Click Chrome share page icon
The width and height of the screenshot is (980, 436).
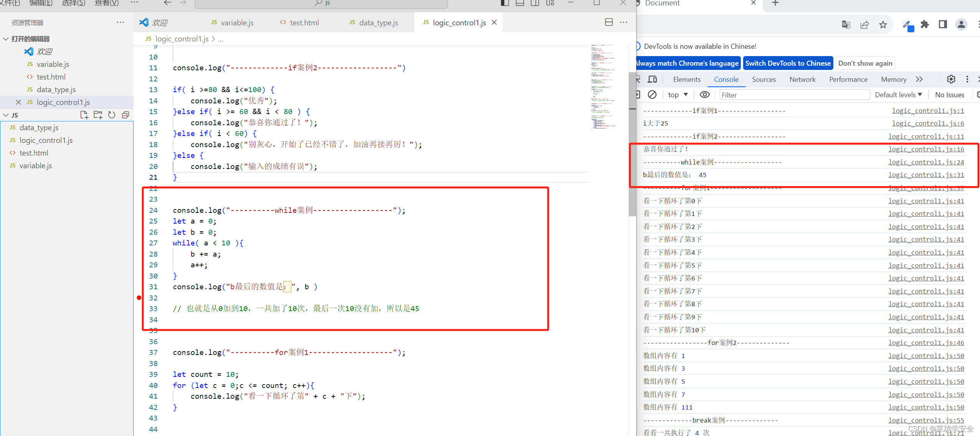864,25
